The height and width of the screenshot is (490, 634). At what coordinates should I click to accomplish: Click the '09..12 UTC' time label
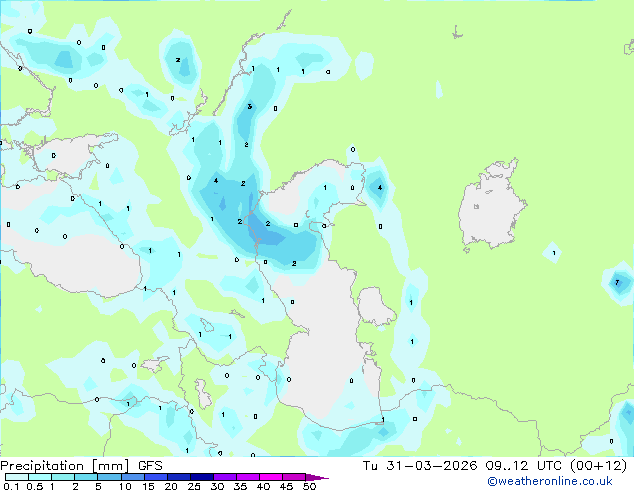click(524, 466)
